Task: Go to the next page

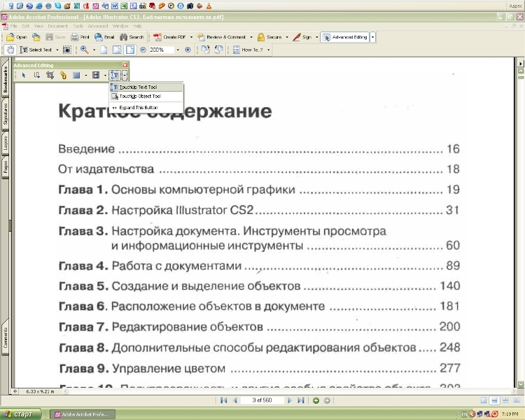Action: coord(288,400)
